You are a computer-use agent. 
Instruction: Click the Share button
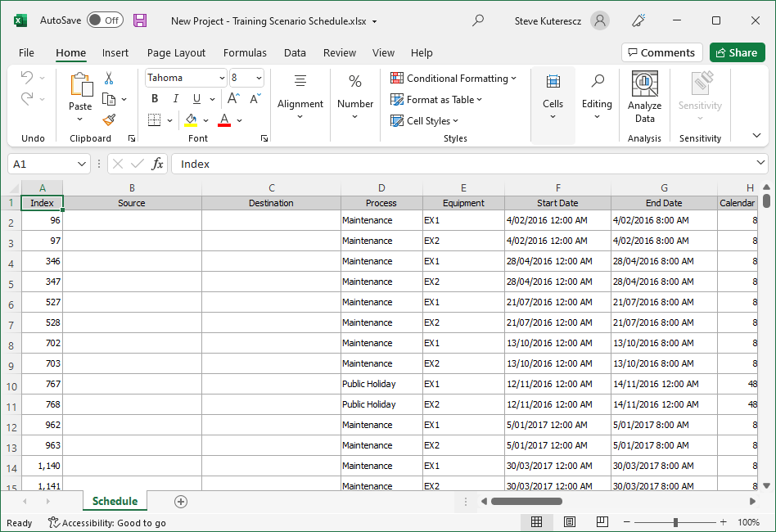click(x=737, y=52)
